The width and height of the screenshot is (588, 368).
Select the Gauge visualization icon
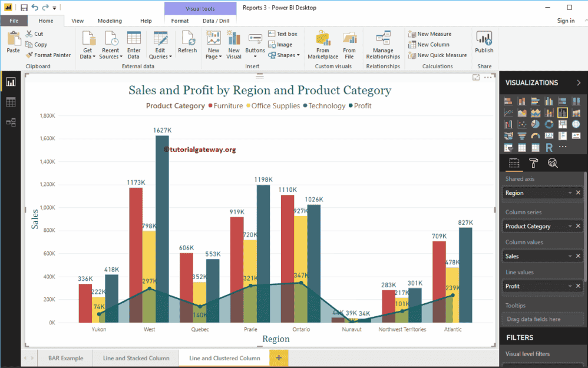click(536, 135)
